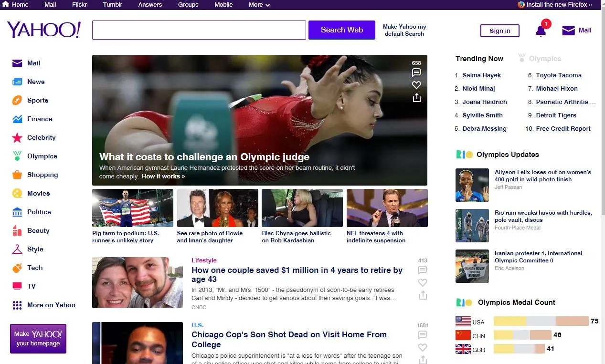Open Finance chart icon

(17, 119)
